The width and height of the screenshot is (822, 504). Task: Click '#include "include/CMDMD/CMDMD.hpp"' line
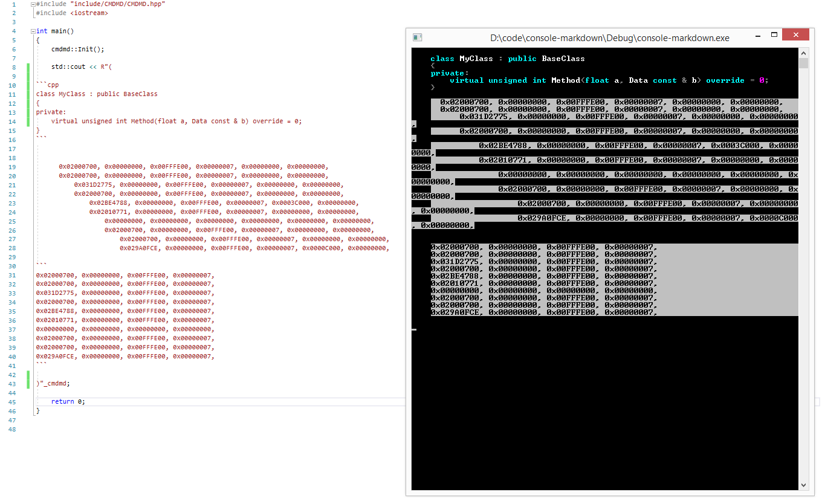100,4
